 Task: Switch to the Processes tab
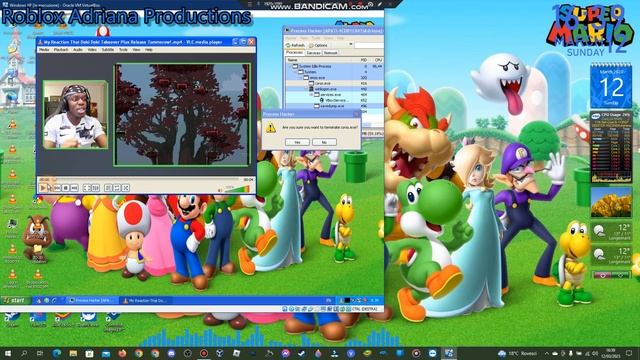coord(294,53)
